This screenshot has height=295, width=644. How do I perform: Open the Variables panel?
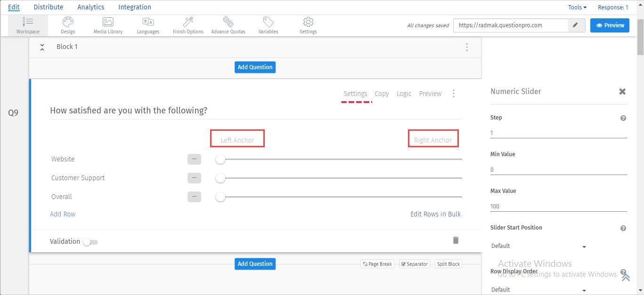click(268, 25)
